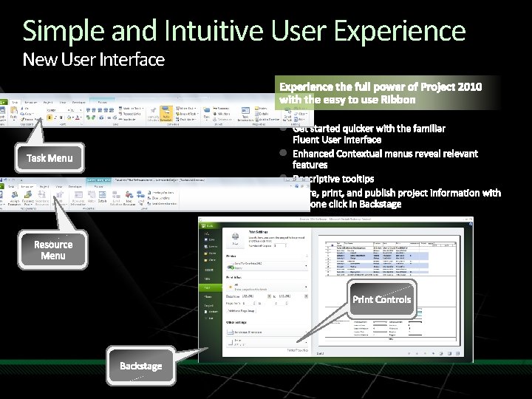Click the one page view icon in print preview

point(449,353)
